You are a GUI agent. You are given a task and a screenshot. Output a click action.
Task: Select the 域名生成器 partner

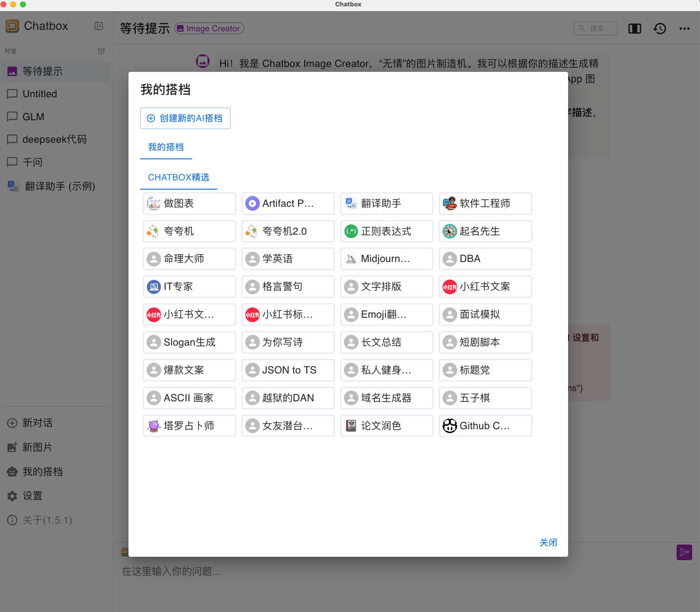387,398
